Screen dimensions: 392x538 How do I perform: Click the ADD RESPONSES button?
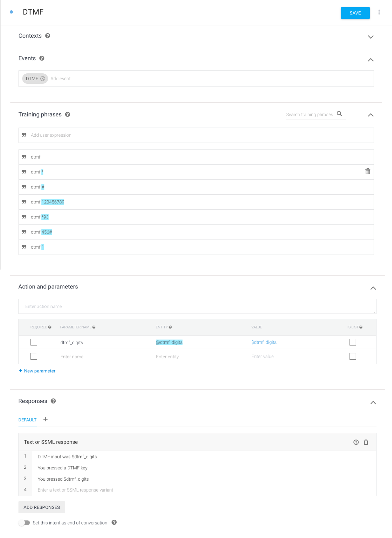(42, 507)
